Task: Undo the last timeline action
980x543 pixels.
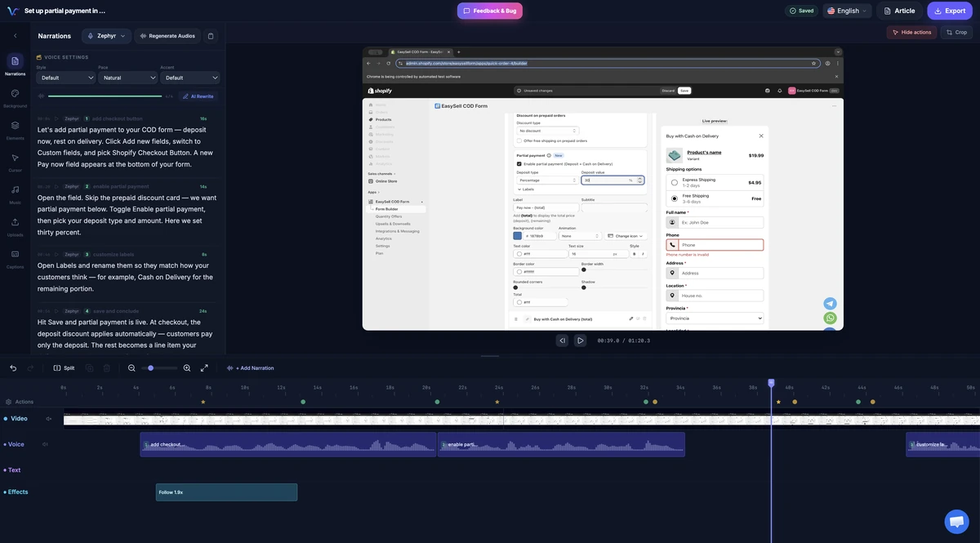Action: [13, 368]
